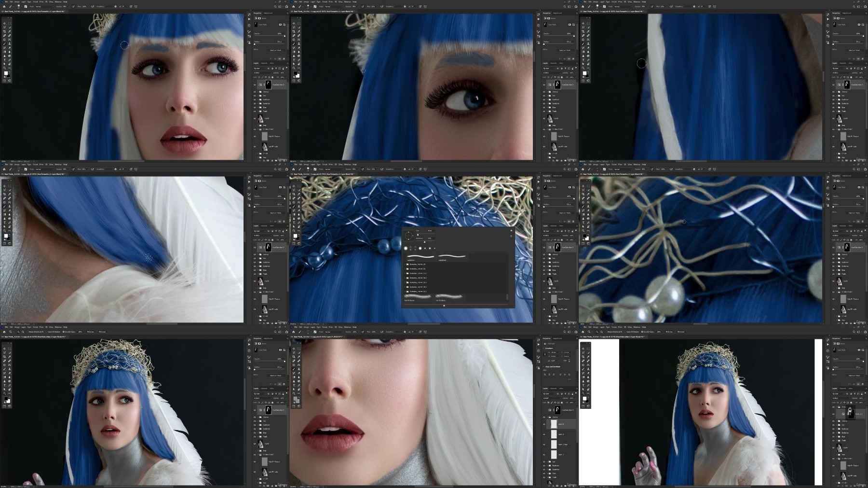Click the Fill Screen button in the white-margins portrait frame

(x=681, y=332)
